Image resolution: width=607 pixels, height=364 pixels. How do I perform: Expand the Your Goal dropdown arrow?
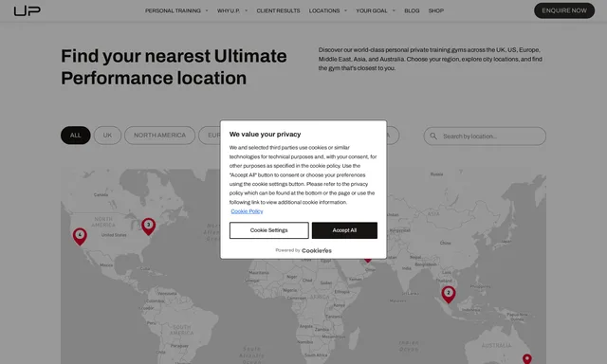(395, 10)
